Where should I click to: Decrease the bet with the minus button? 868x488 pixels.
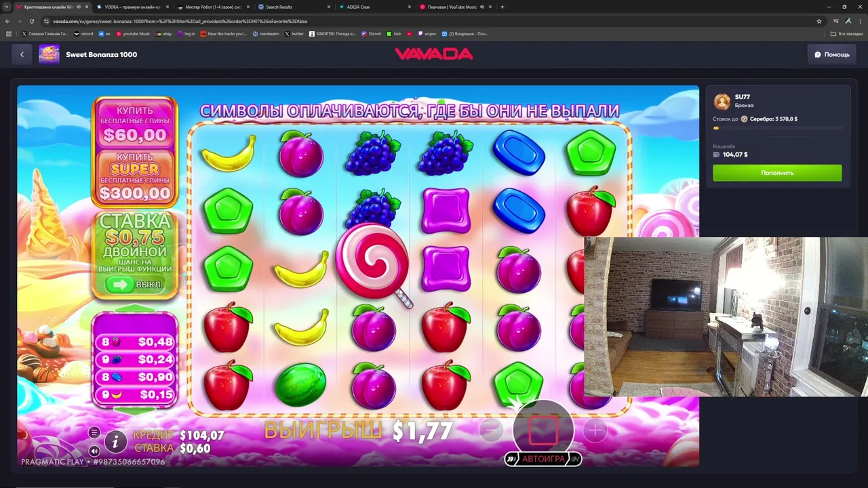pos(491,430)
